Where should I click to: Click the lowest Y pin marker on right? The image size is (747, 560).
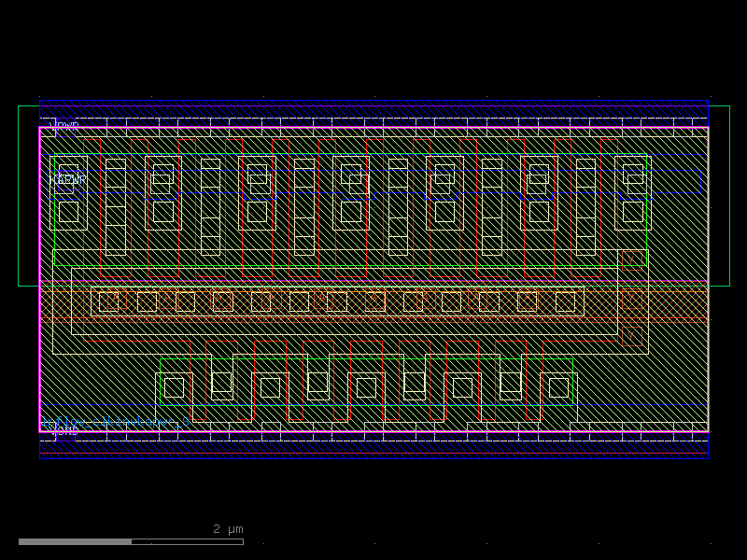[632, 336]
